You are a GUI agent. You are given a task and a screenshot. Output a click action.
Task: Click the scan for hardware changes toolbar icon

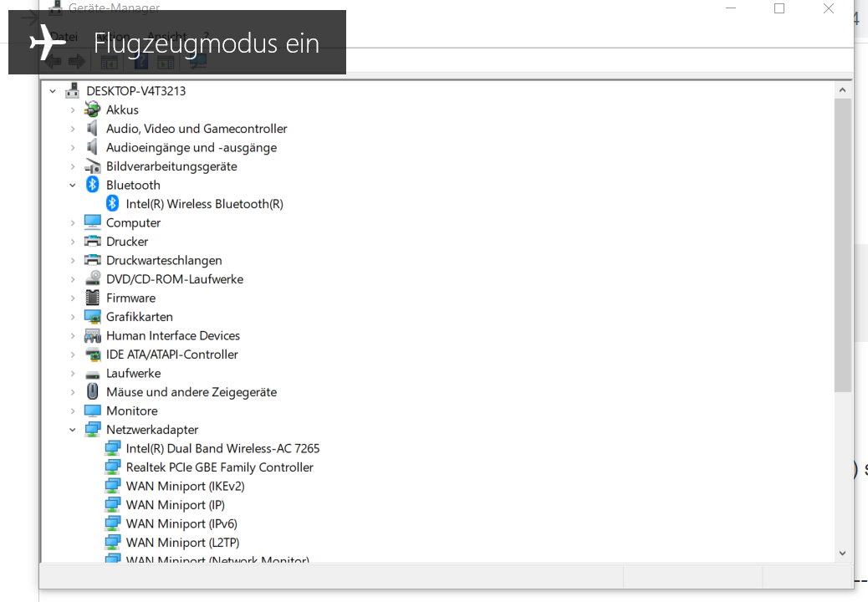[x=197, y=60]
